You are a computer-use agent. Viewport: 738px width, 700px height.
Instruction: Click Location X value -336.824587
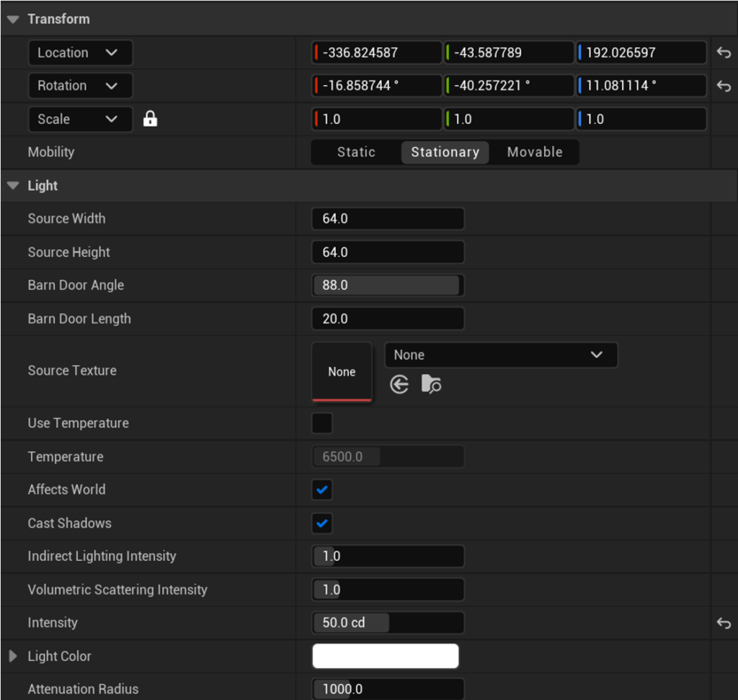tap(376, 53)
